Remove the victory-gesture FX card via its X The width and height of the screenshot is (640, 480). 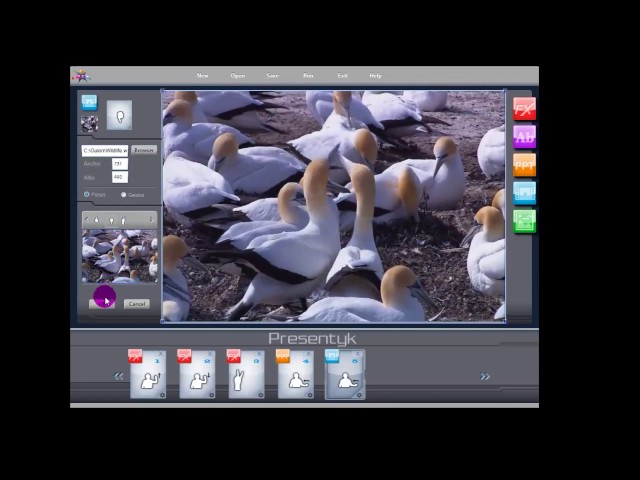click(x=259, y=354)
